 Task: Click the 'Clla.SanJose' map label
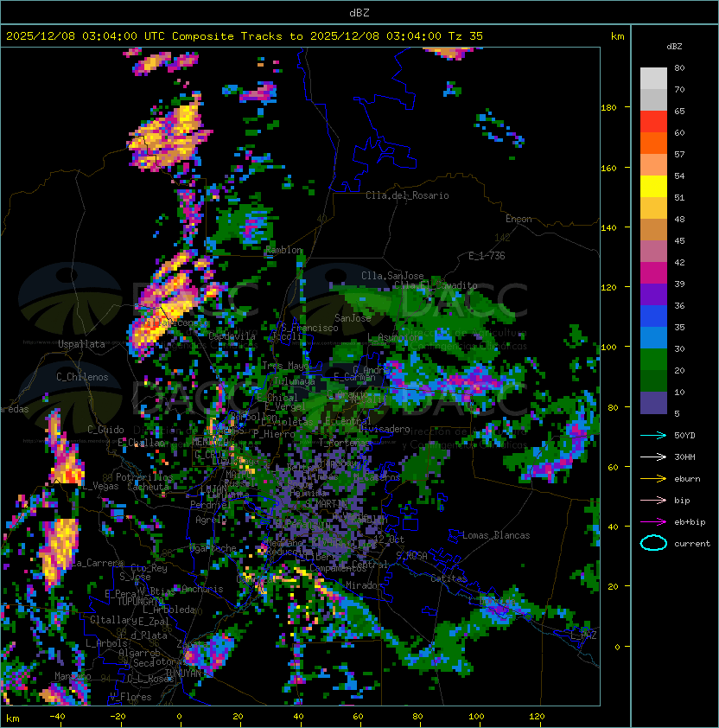[x=392, y=276]
